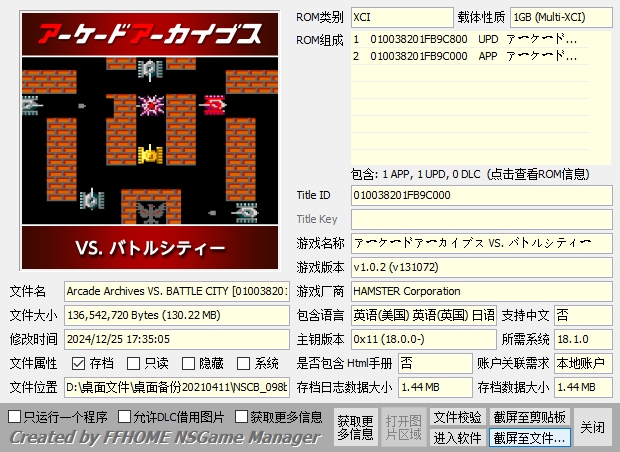Click the 文件校验 button
Viewport: 620px width, 452px height.
457,417
